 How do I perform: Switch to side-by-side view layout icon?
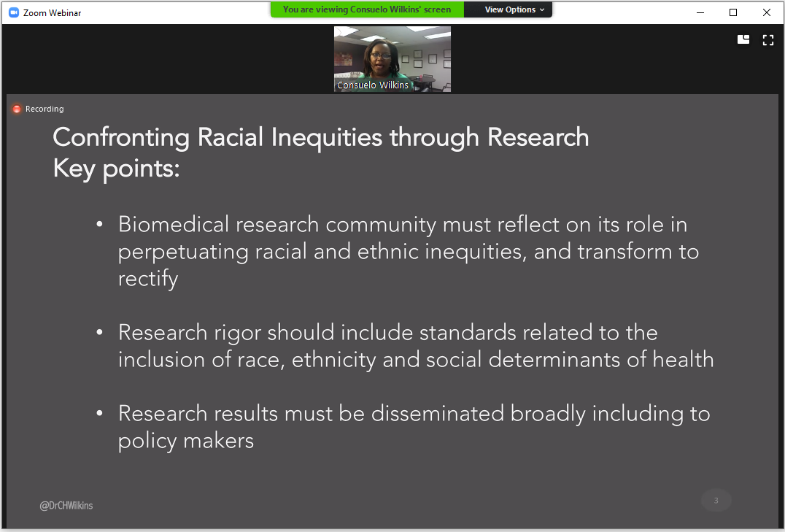[743, 40]
